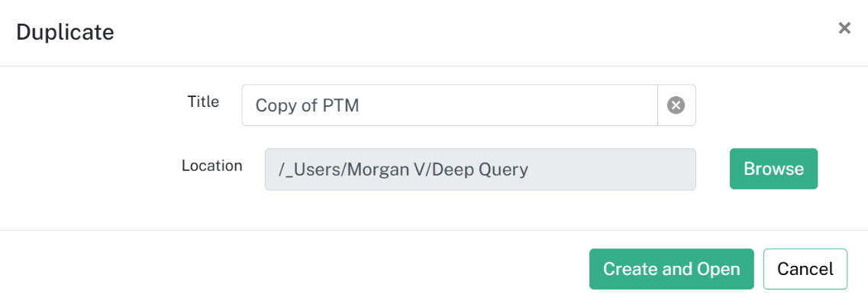Click the Title field label
Viewport: 868px width, 304px height.
point(203,102)
